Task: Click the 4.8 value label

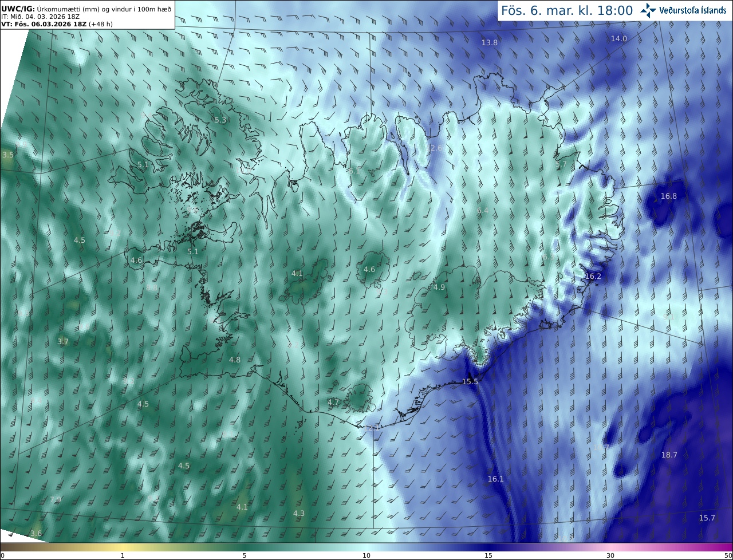Action: pos(235,360)
